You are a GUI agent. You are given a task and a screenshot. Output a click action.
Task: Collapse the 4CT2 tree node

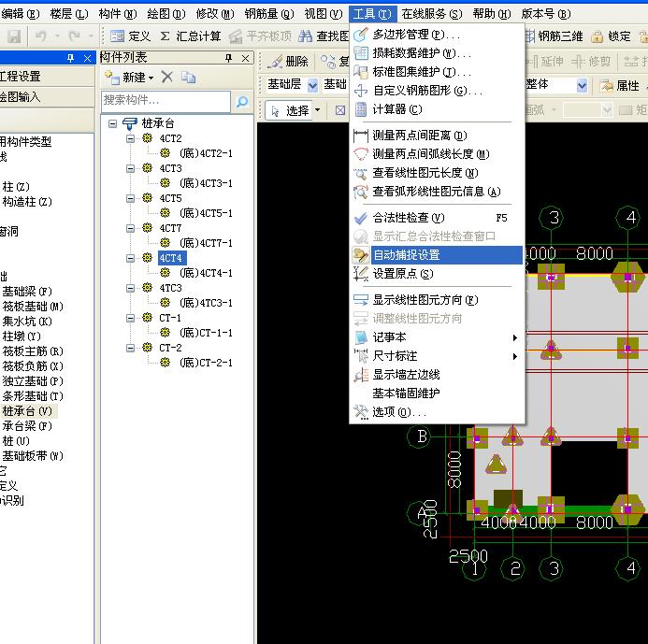(130, 138)
